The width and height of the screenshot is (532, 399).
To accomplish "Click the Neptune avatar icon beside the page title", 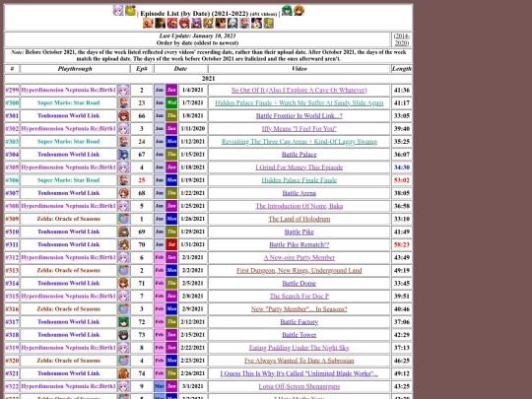I will pyautogui.click(x=118, y=11).
